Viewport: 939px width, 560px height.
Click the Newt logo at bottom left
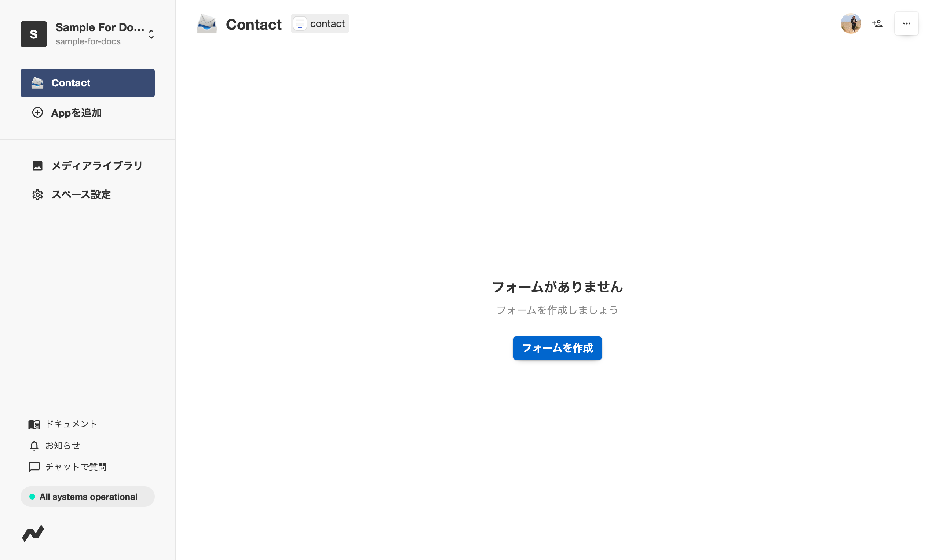pos(33,534)
